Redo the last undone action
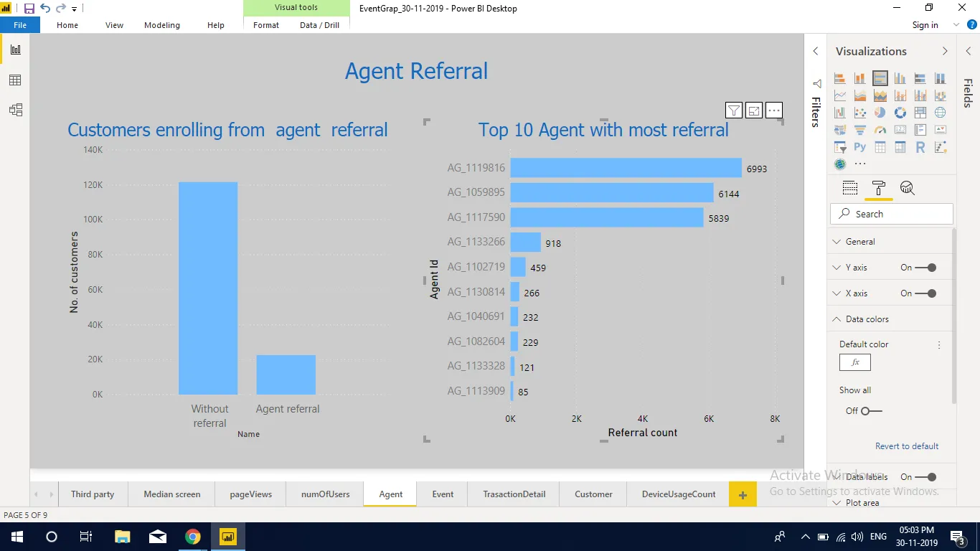The width and height of the screenshot is (980, 551). pyautogui.click(x=60, y=9)
